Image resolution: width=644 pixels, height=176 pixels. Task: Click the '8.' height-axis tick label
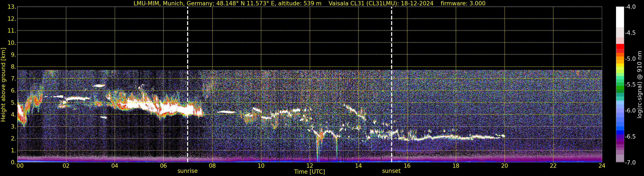point(13,67)
